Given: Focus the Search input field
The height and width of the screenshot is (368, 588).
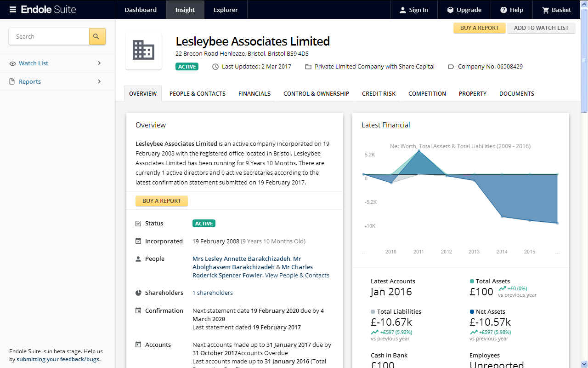Looking at the screenshot, I should coord(49,36).
